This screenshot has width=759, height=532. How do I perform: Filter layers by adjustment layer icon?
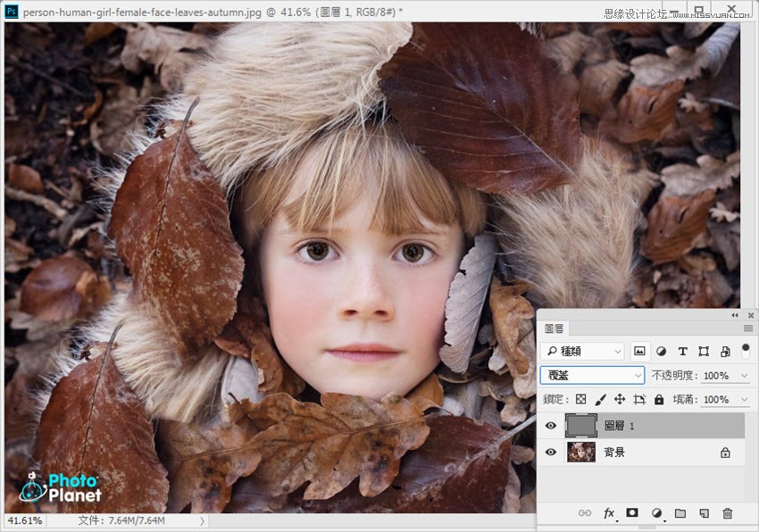point(661,352)
